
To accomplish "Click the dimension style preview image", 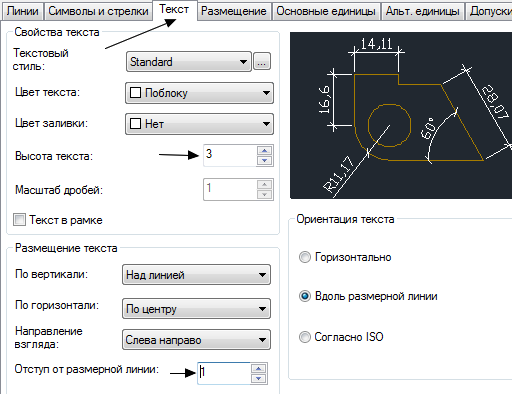I will pyautogui.click(x=401, y=115).
